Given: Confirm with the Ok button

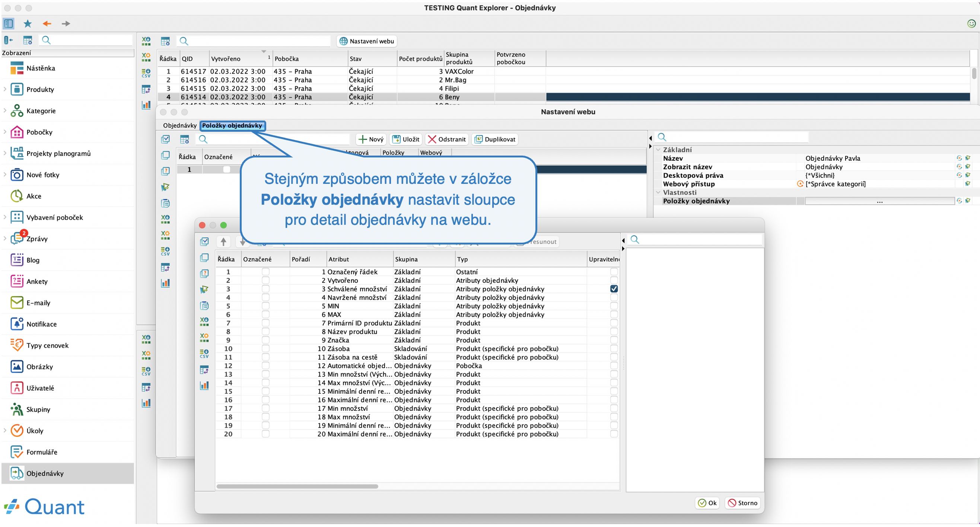Looking at the screenshot, I should (x=707, y=503).
